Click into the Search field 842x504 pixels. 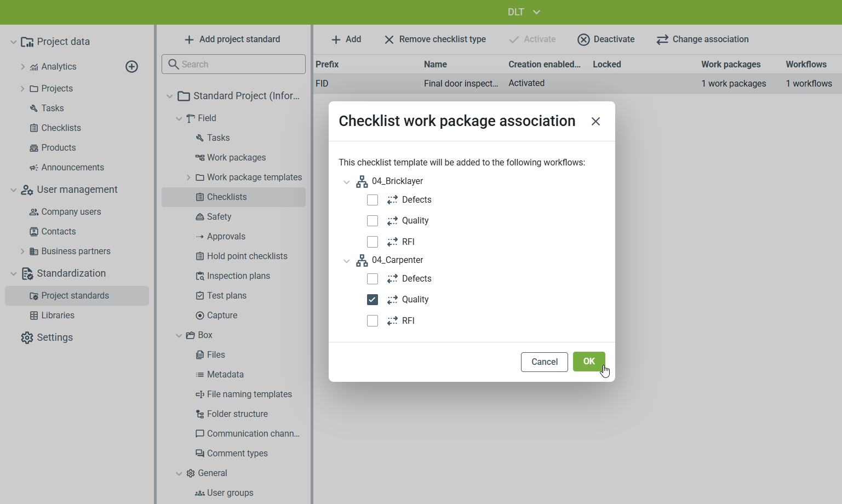point(233,64)
